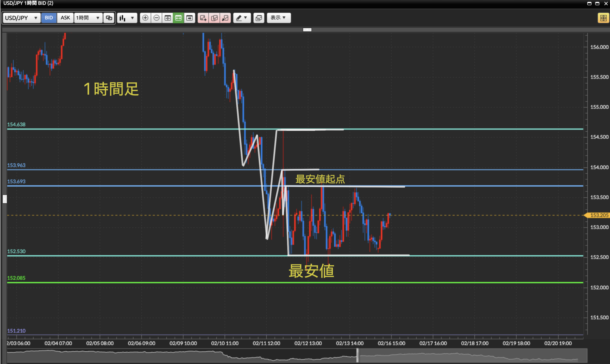
Task: Click the add new chart icon
Action: pos(203,18)
